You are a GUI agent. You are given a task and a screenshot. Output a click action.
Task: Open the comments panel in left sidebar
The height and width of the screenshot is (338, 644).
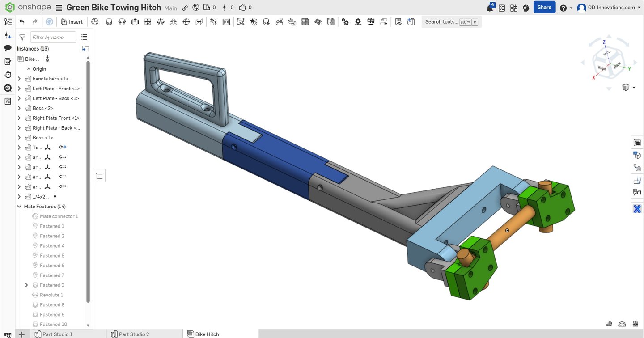point(8,48)
